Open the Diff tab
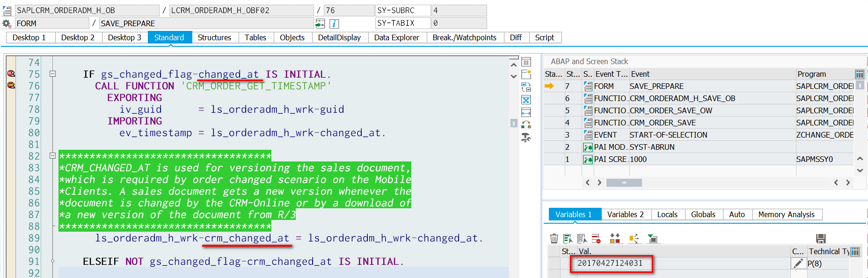The height and width of the screenshot is (278, 868). (516, 37)
